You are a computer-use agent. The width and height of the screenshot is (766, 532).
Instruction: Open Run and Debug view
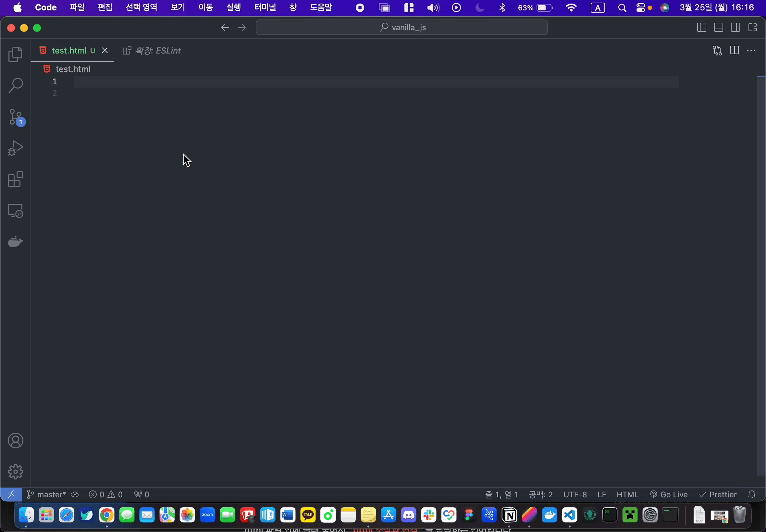point(15,148)
